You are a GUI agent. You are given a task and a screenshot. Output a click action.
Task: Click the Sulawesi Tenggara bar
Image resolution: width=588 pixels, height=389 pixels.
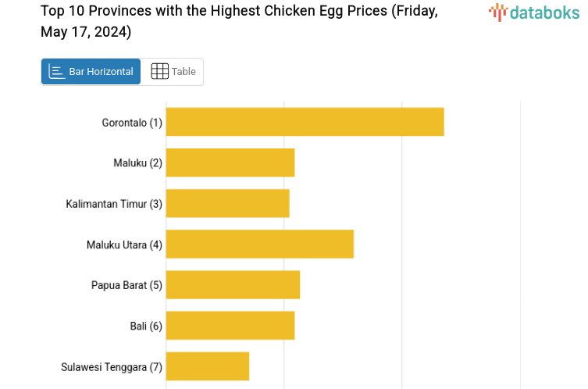point(207,366)
